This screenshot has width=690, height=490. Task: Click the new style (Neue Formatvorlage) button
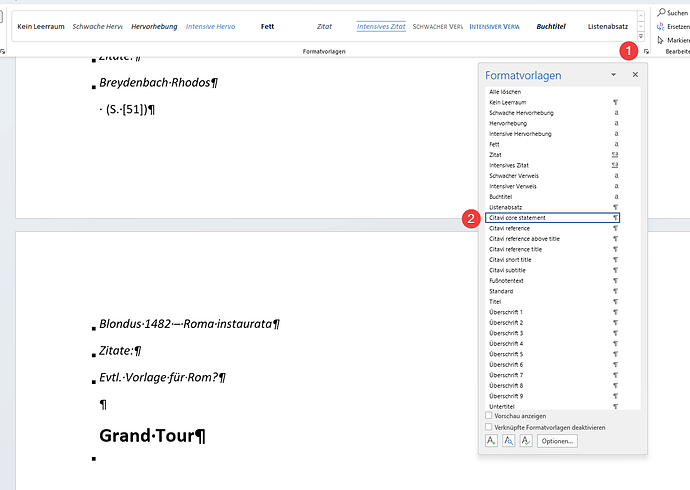[491, 441]
